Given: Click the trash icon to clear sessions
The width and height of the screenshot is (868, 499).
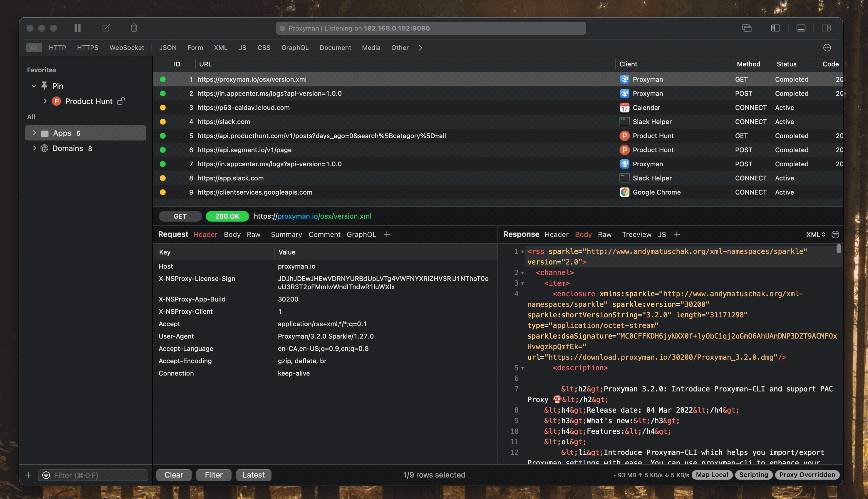Looking at the screenshot, I should tap(134, 28).
